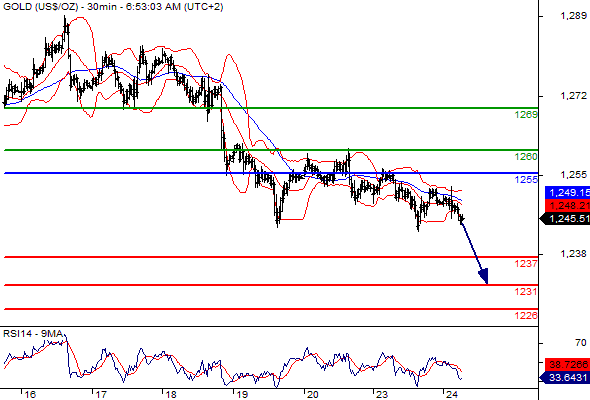Click the 1,289 price axis label

(573, 16)
